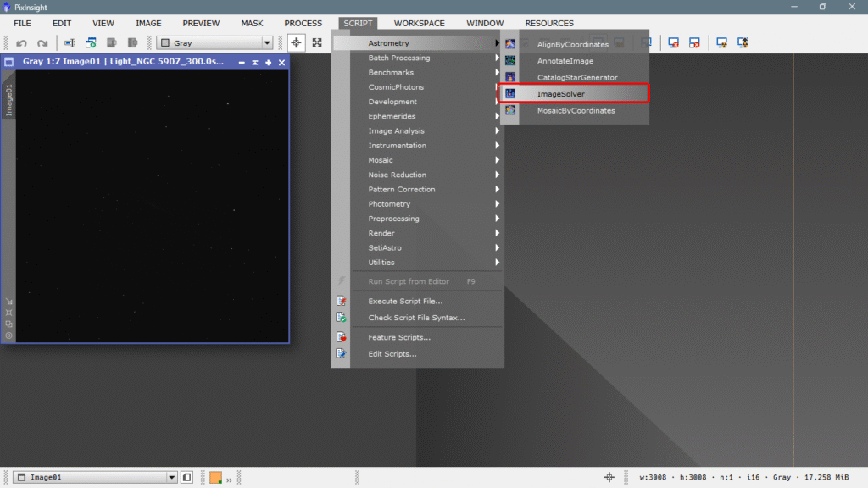868x488 pixels.
Task: Click the NGC 5907 image canvas
Action: (x=153, y=206)
